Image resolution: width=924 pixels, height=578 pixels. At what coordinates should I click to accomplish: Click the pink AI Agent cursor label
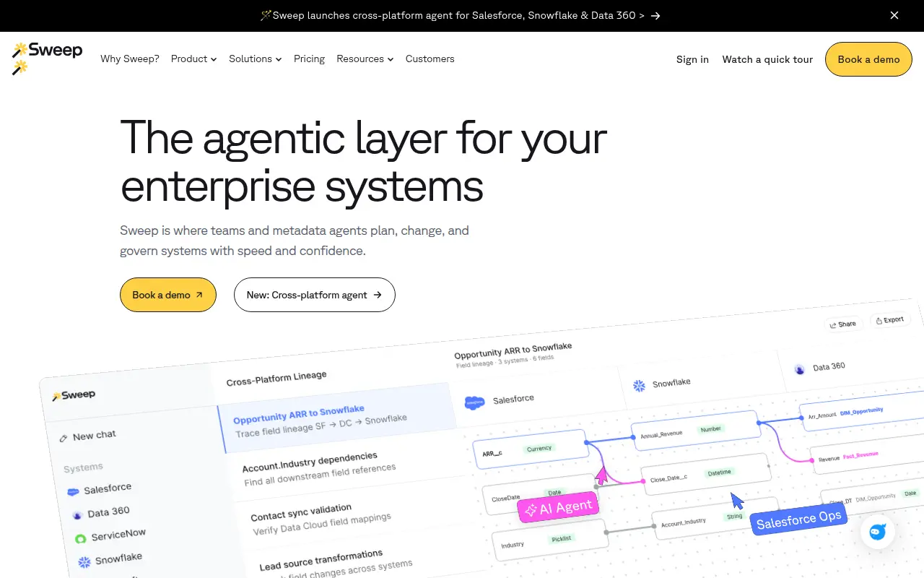pos(559,508)
